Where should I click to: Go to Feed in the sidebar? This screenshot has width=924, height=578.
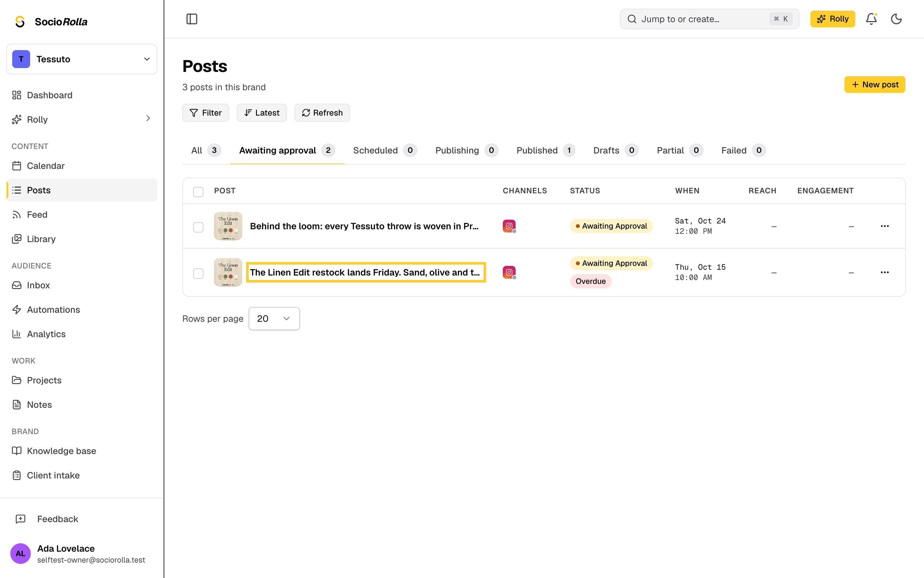point(82,215)
